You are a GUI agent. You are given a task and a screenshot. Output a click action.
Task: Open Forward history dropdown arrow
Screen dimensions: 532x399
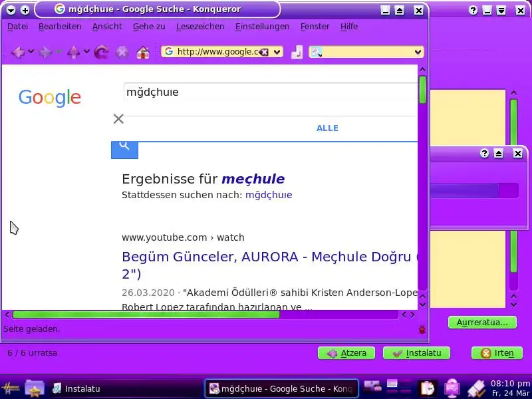click(59, 52)
